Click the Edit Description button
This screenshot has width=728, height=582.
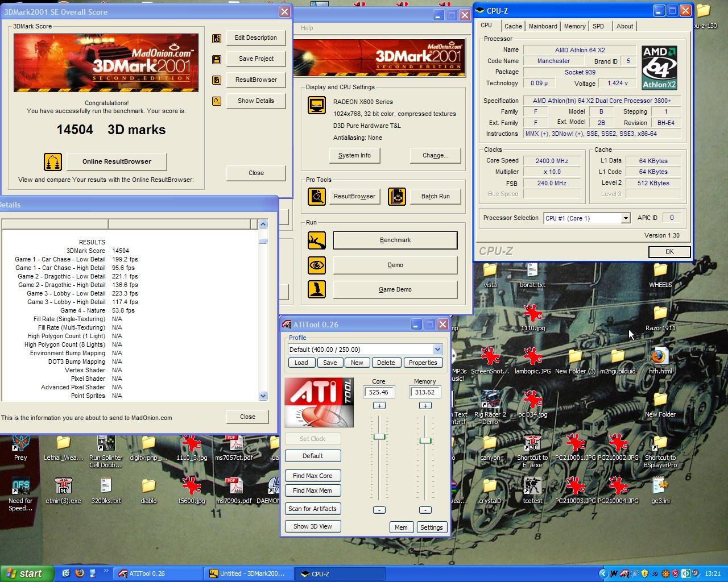pyautogui.click(x=256, y=38)
